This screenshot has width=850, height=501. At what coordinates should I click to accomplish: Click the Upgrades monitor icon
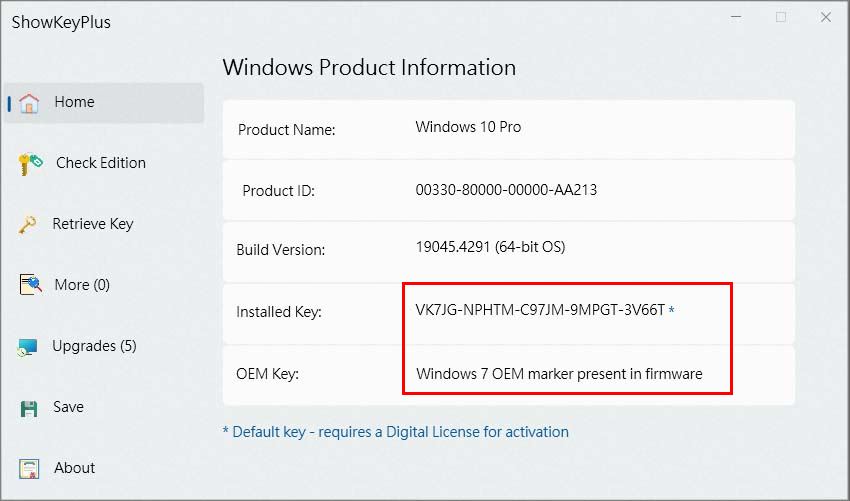28,347
